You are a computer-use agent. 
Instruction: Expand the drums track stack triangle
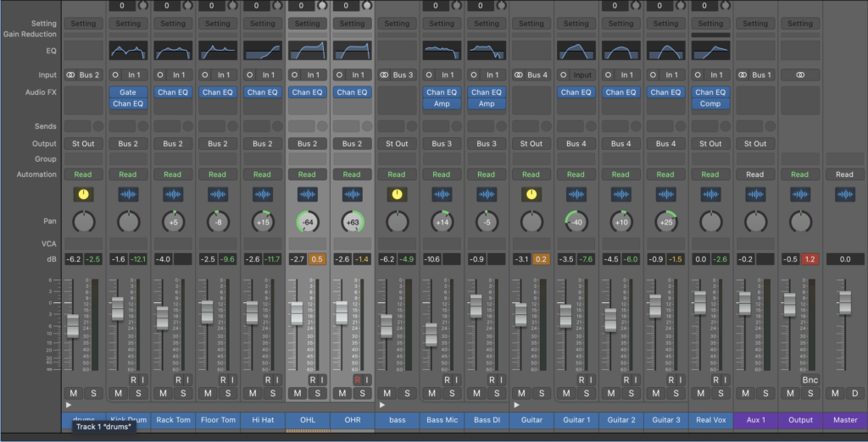pos(68,405)
